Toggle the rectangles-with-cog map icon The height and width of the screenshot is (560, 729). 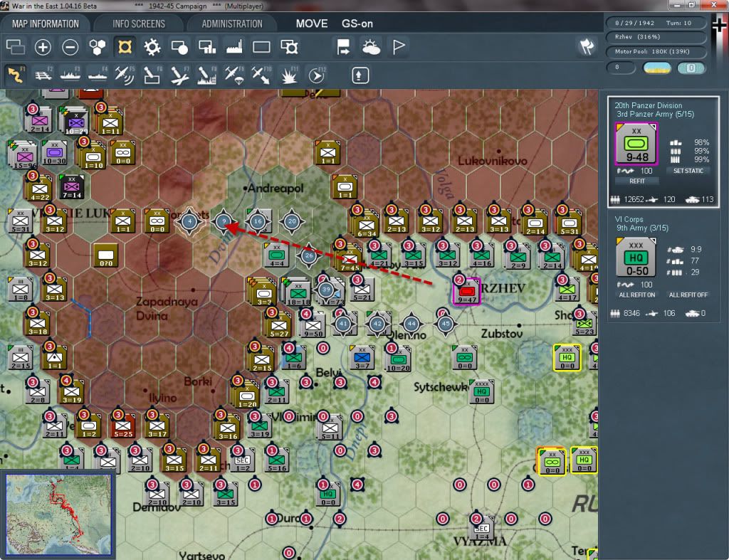289,47
